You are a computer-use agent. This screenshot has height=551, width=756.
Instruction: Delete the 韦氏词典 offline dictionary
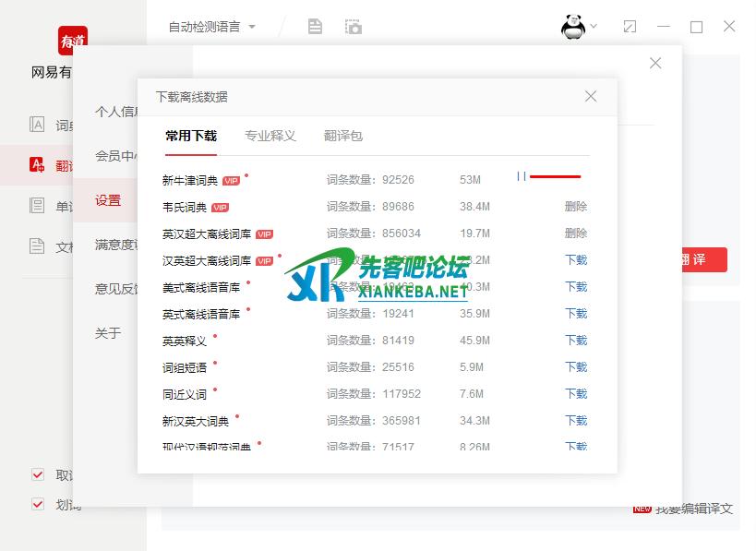575,207
